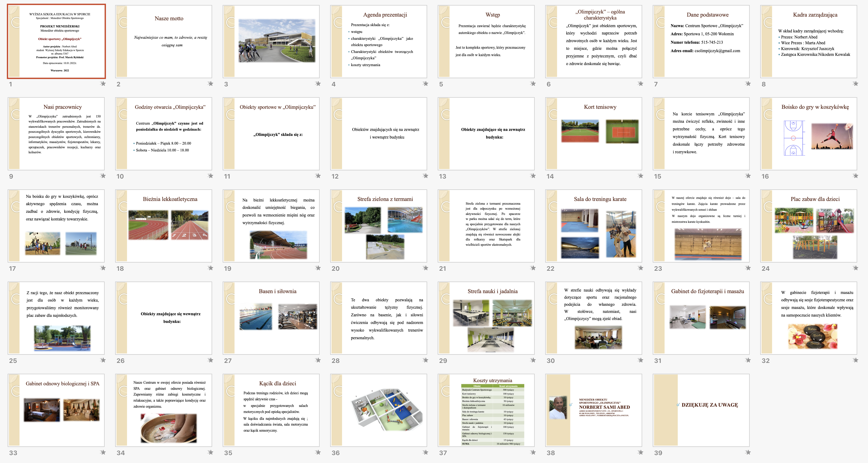The image size is (868, 463).
Task: Click the star icon under slide 39
Action: click(748, 452)
